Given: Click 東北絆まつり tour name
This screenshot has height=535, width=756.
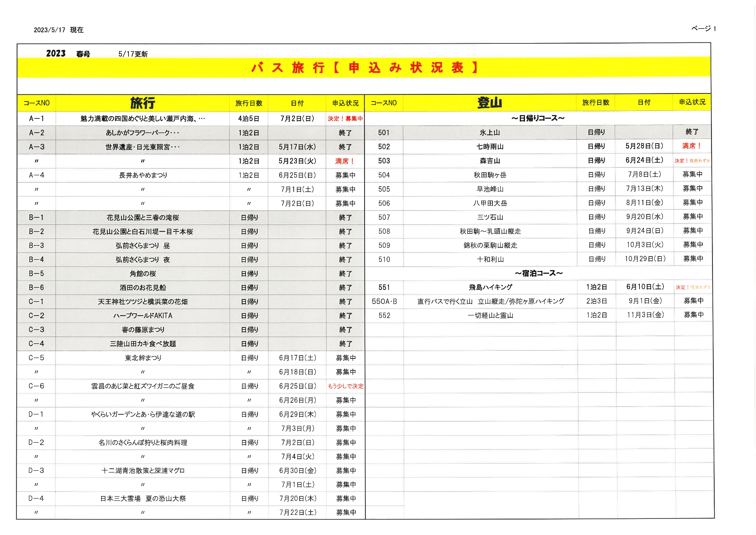Looking at the screenshot, I should coord(143,358).
